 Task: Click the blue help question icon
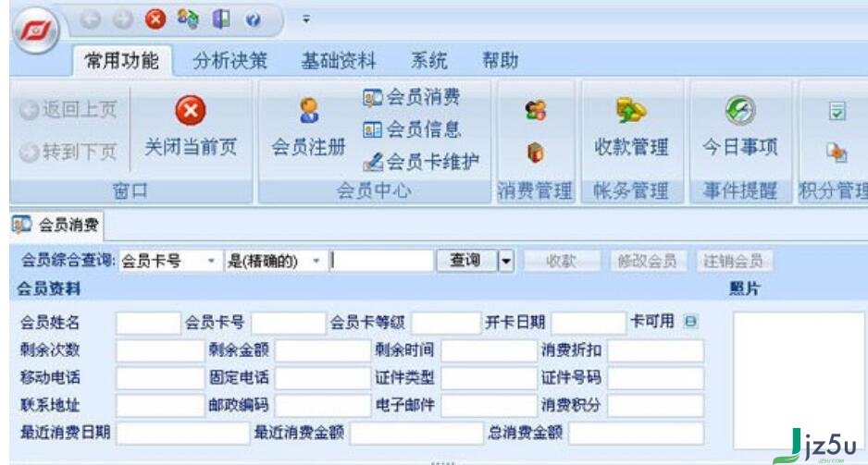pyautogui.click(x=253, y=20)
